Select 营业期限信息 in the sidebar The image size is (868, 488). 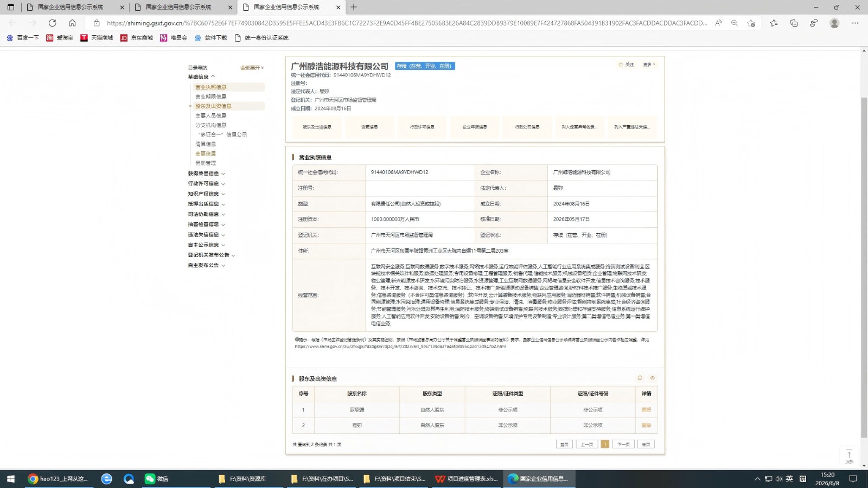[211, 97]
